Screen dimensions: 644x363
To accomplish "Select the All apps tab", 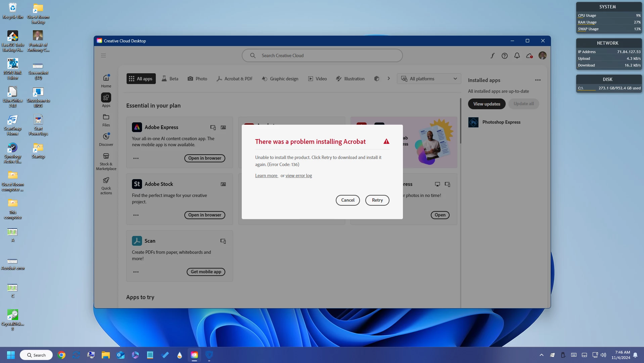I will pos(141,79).
